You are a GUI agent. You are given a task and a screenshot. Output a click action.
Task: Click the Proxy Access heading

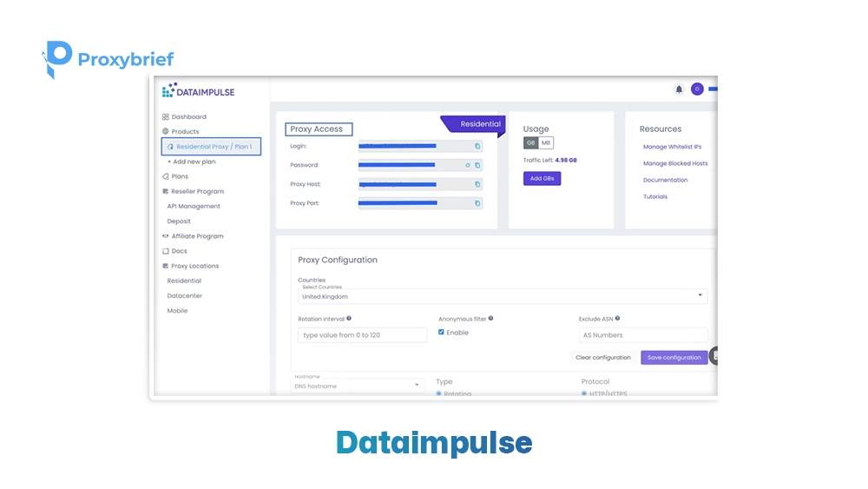point(319,129)
